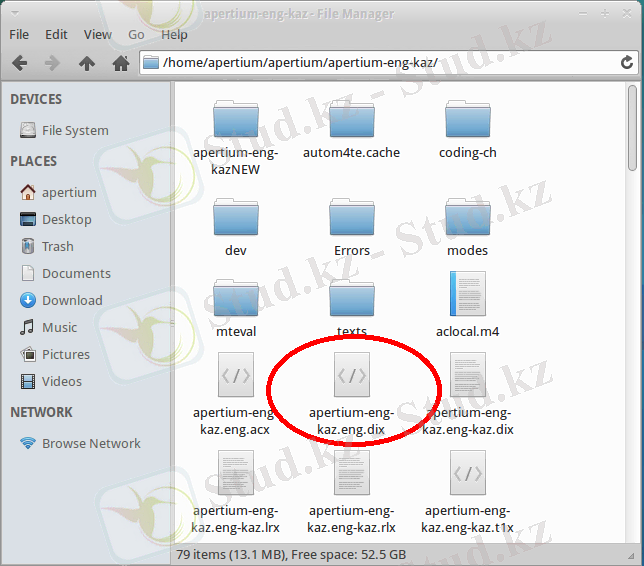The width and height of the screenshot is (644, 566).
Task: Click the window resize grip corner
Action: 631,556
